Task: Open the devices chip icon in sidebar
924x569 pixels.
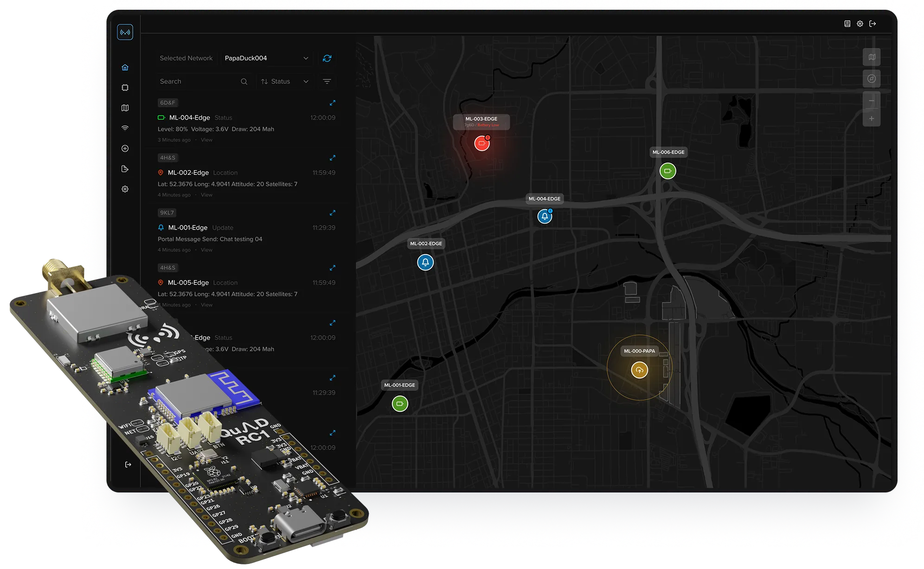Action: (x=125, y=88)
